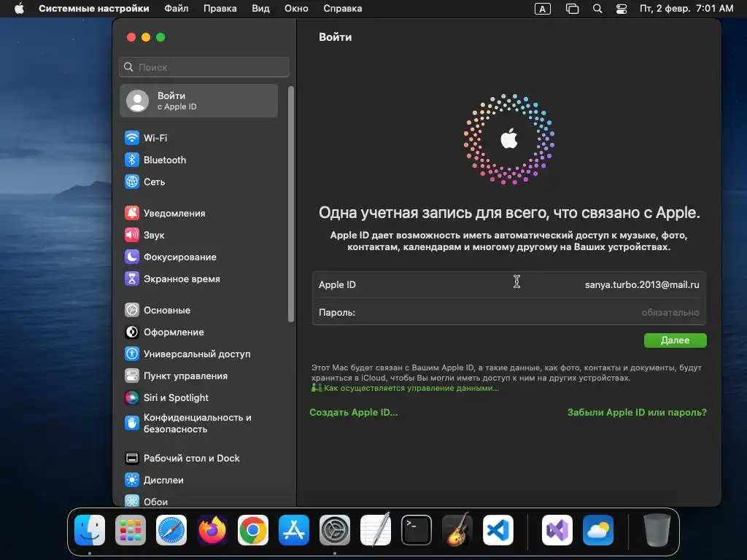
Task: Launch Terminal from the Dock
Action: pos(417,530)
